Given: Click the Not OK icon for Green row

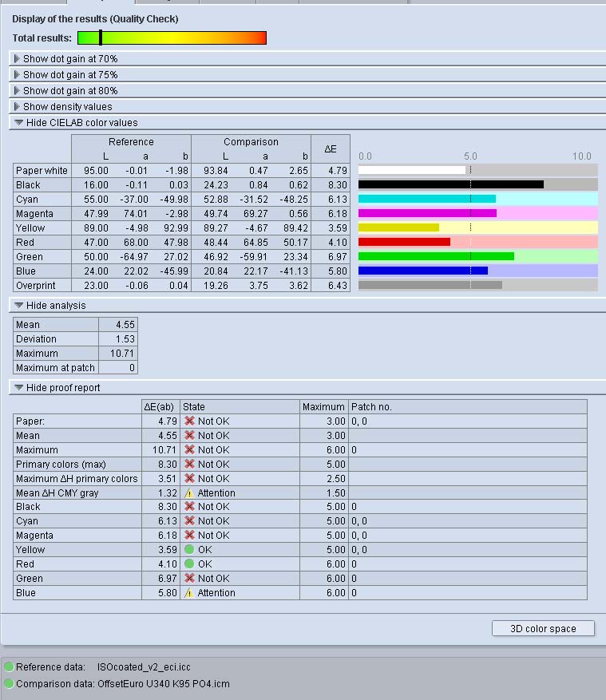Looking at the screenshot, I should (x=189, y=579).
